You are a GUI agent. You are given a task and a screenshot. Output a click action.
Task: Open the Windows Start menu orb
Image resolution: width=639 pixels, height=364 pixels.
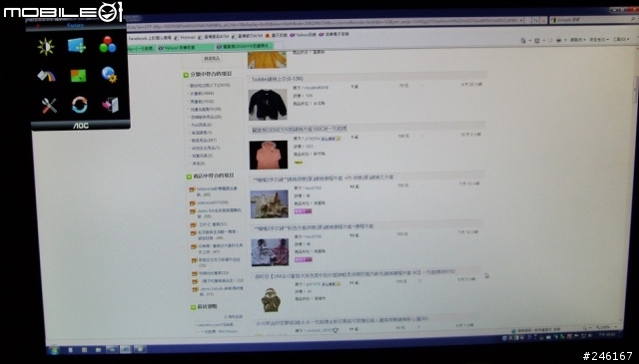[x=53, y=349]
